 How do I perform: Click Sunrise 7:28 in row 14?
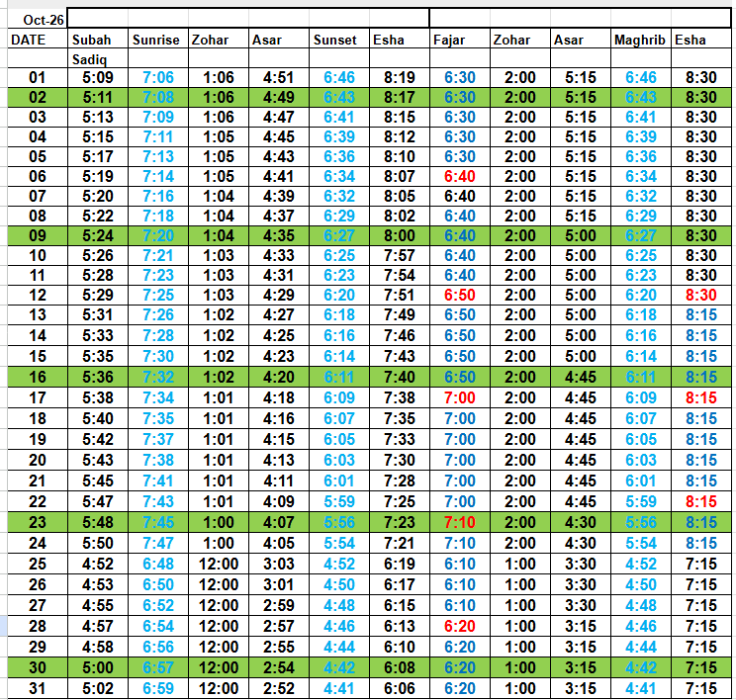[158, 335]
